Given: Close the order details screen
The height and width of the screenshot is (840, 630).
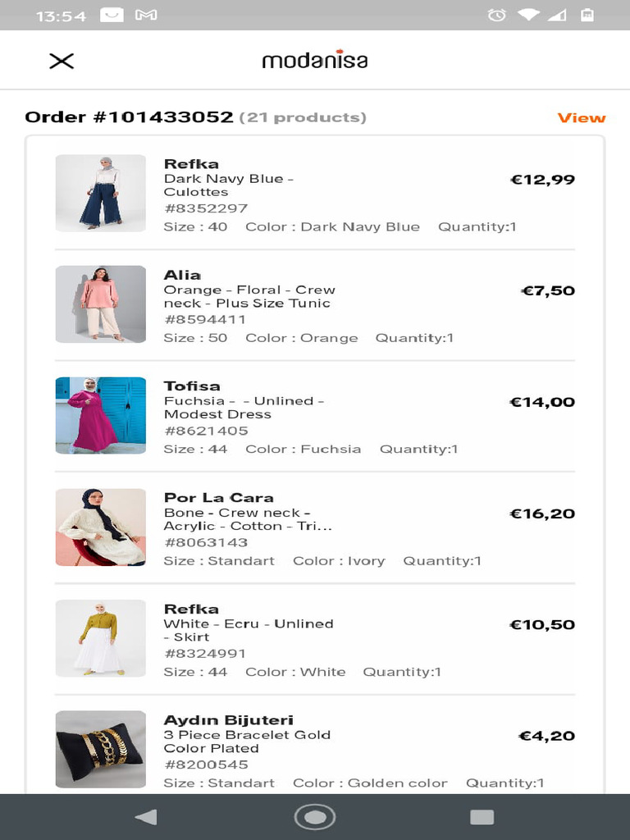Looking at the screenshot, I should (x=62, y=61).
